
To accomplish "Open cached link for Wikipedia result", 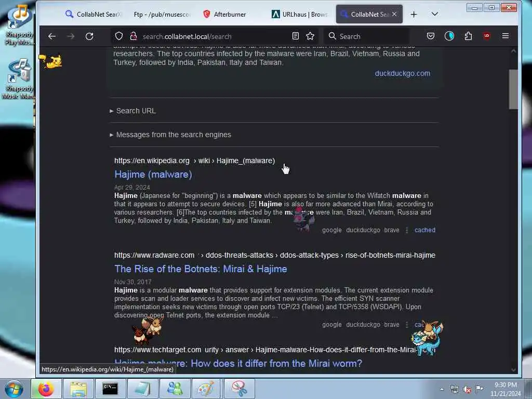I will coord(425,230).
